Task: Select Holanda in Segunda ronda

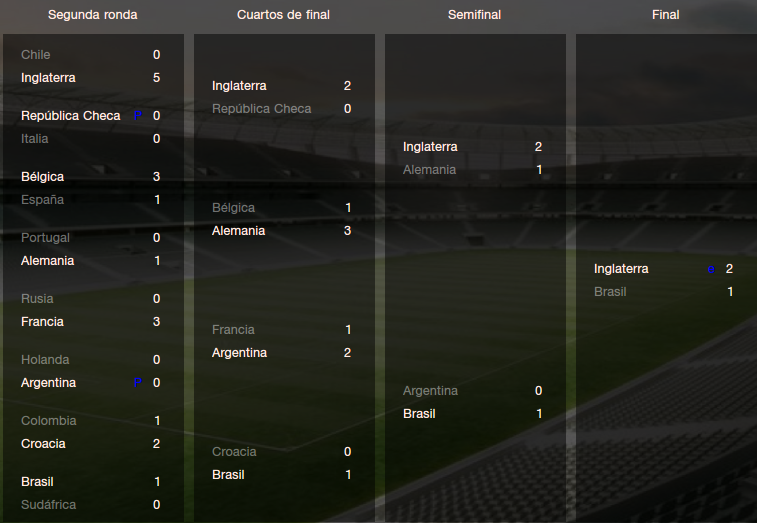Action: tap(45, 360)
